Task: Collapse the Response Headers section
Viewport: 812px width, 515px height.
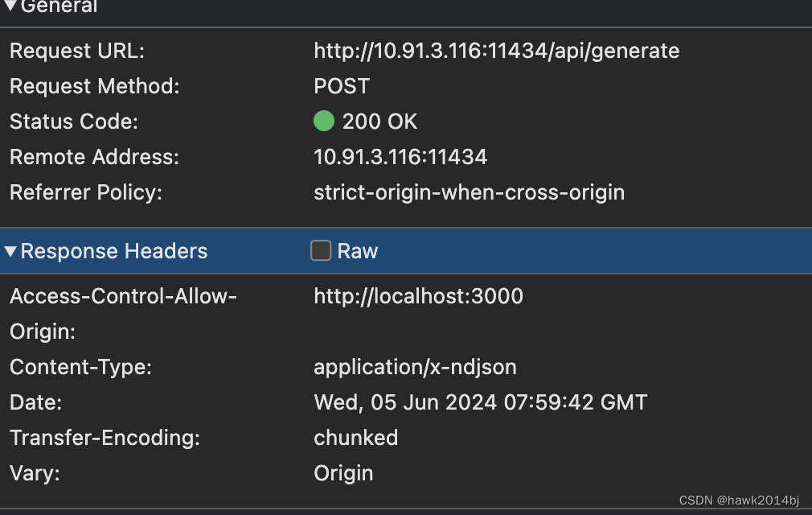Action: pyautogui.click(x=10, y=252)
